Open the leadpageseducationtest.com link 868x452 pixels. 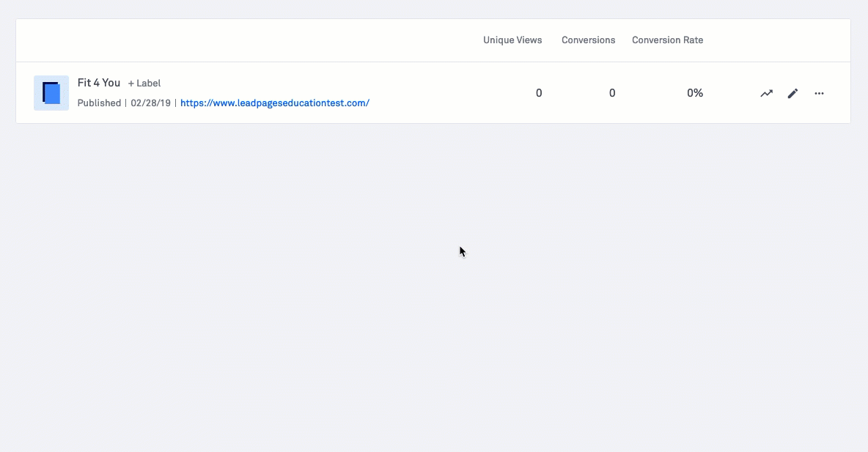275,103
